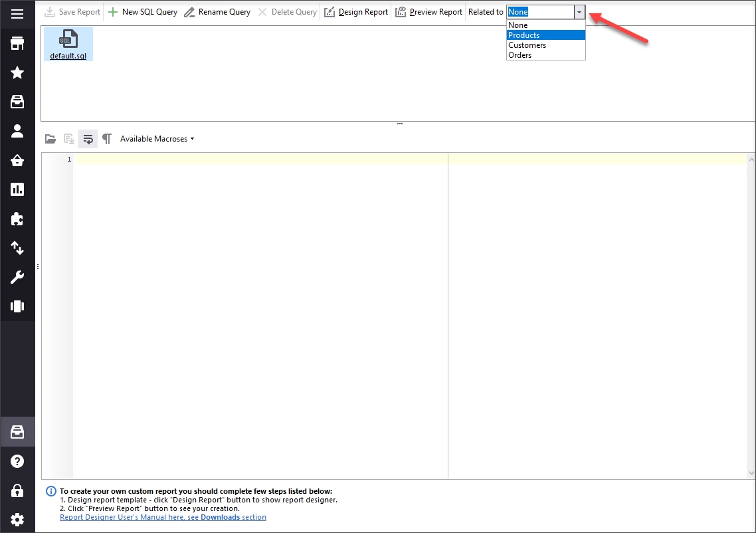Open Preview Report

pyautogui.click(x=429, y=12)
